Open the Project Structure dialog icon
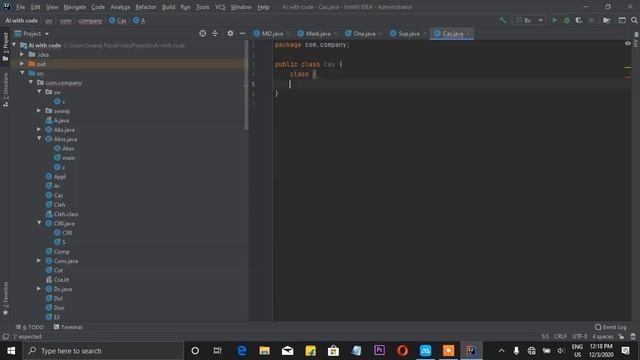This screenshot has height=360, width=640. [x=607, y=20]
